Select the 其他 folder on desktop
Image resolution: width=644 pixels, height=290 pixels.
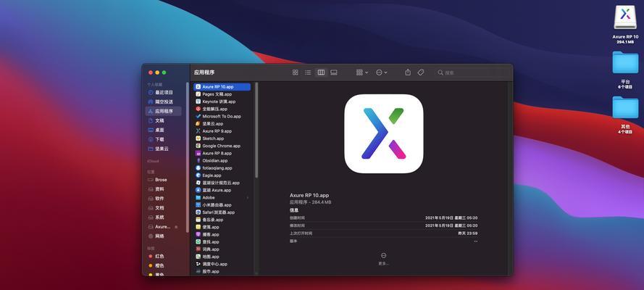pos(625,115)
